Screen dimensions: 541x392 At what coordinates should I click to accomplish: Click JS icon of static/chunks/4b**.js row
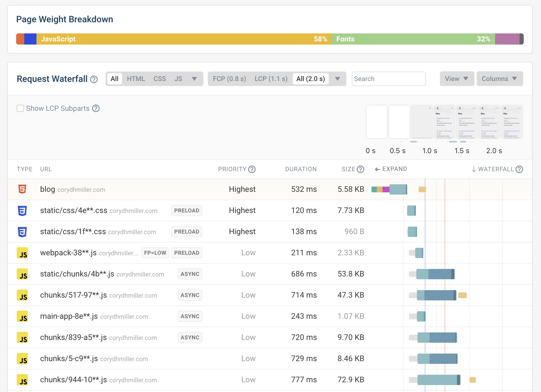[x=22, y=274]
